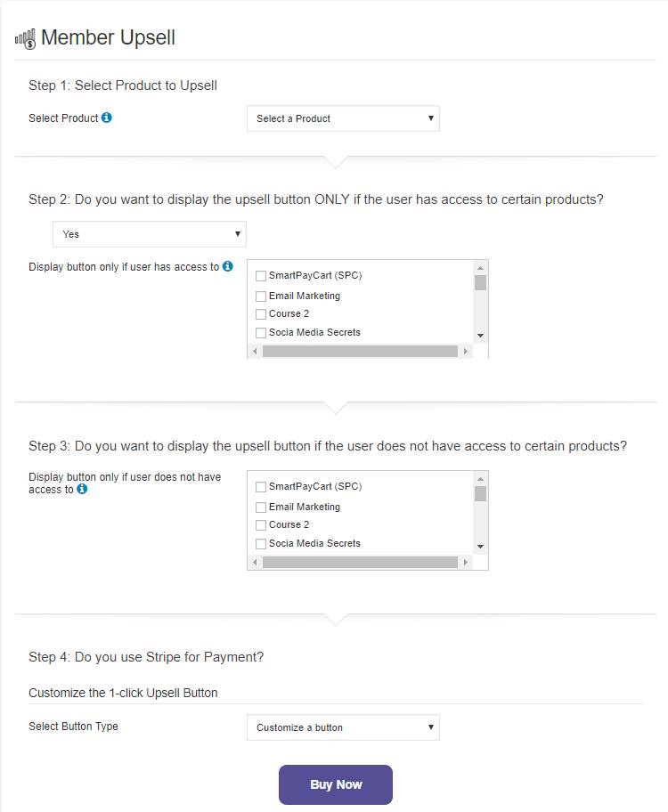Image resolution: width=668 pixels, height=812 pixels.
Task: Click info icon next to 'has access to'
Action: [x=228, y=266]
